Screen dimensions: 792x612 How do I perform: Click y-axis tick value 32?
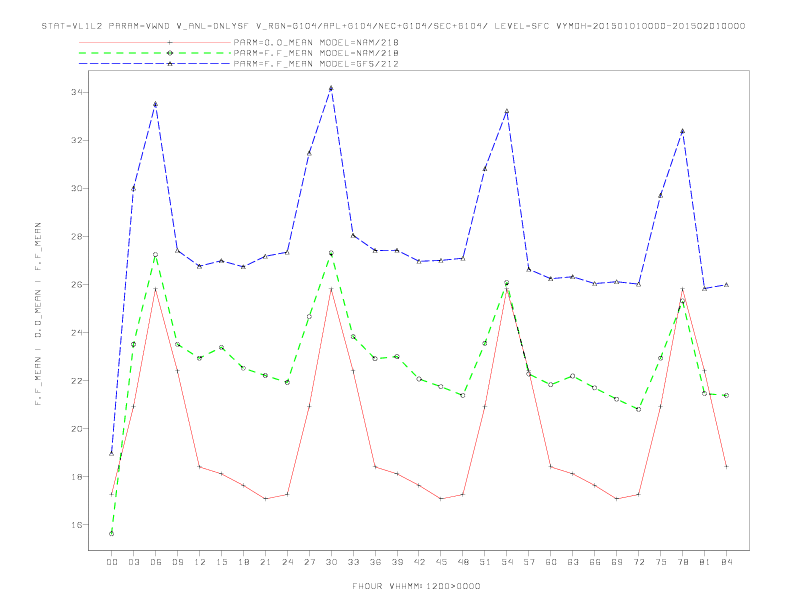(77, 140)
